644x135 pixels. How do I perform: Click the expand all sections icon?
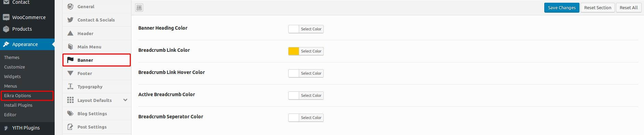tap(139, 7)
